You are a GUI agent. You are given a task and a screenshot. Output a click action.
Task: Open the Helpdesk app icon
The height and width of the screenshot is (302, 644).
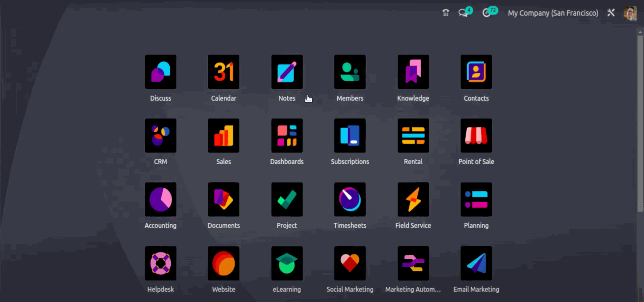click(160, 263)
